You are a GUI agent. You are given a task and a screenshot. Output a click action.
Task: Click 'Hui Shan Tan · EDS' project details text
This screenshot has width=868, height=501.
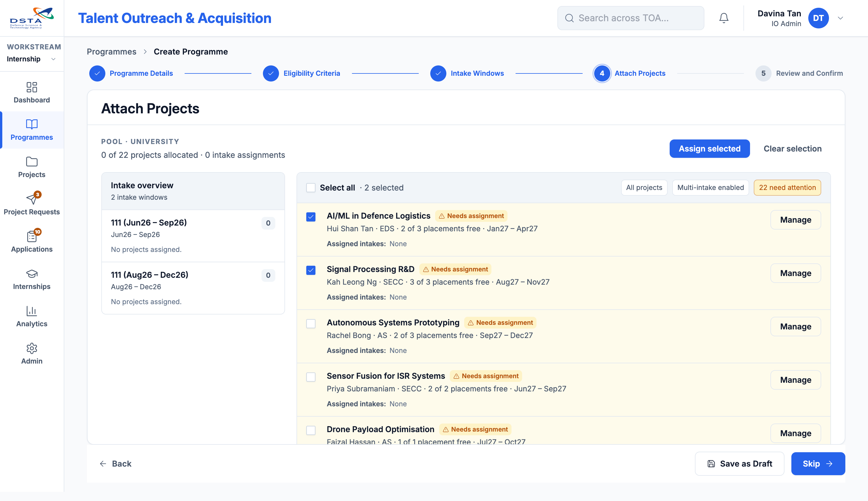coord(360,229)
